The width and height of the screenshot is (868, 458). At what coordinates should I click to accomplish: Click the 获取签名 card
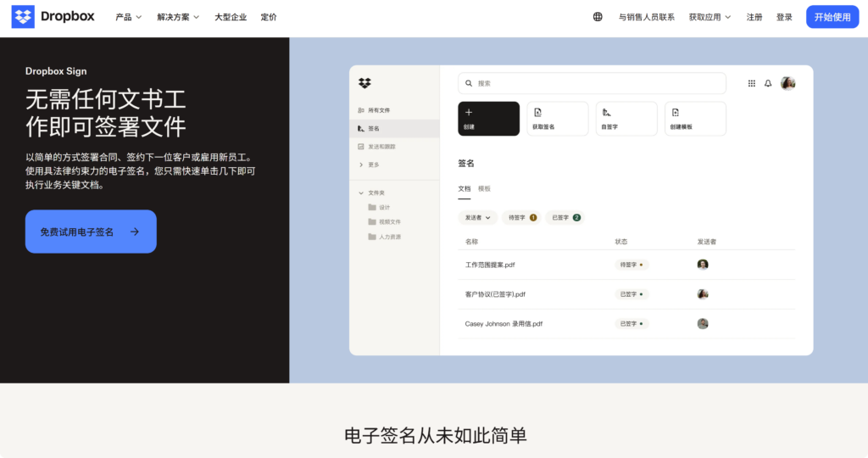tap(558, 119)
